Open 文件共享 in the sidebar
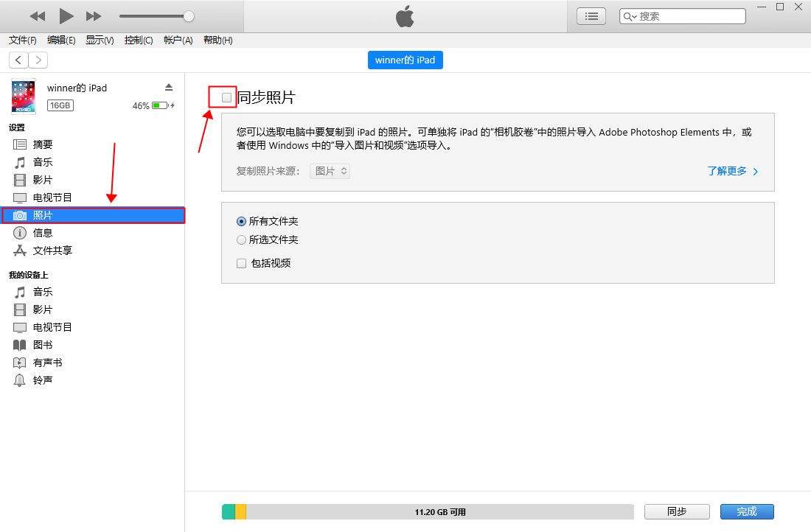The width and height of the screenshot is (811, 532). click(x=92, y=251)
